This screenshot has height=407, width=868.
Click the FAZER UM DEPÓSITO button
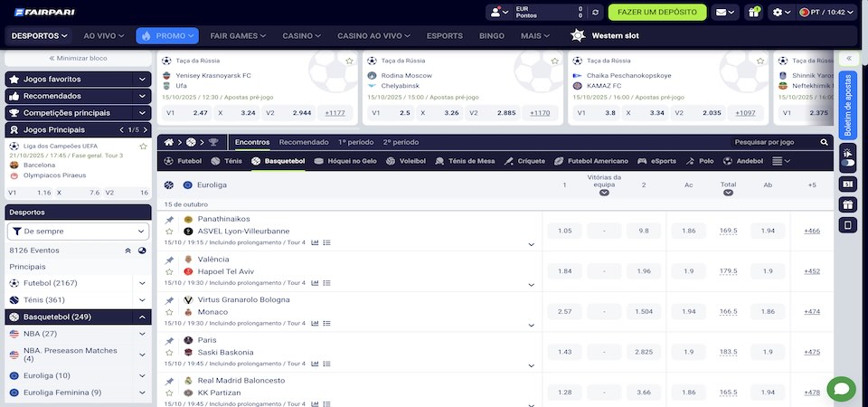[x=657, y=13]
